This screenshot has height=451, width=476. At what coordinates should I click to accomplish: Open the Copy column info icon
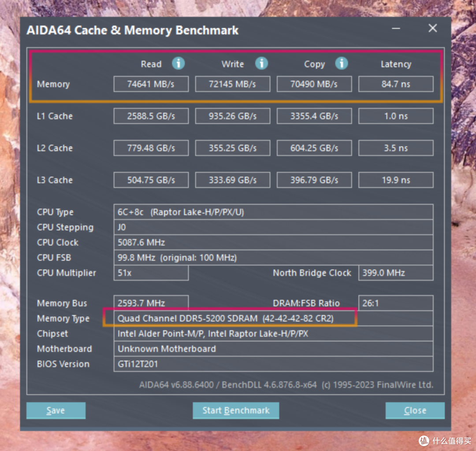pos(342,63)
